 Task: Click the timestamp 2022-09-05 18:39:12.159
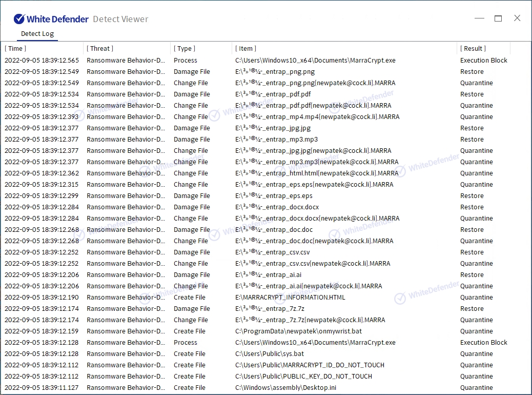pyautogui.click(x=42, y=331)
